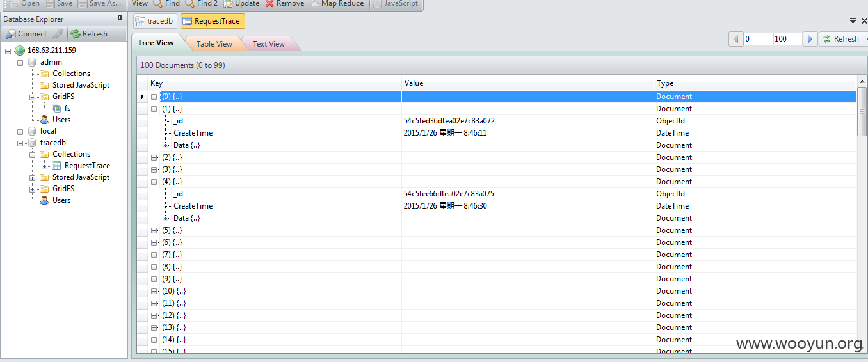This screenshot has height=362, width=868.
Task: Select the document (10) row
Action: pos(496,291)
